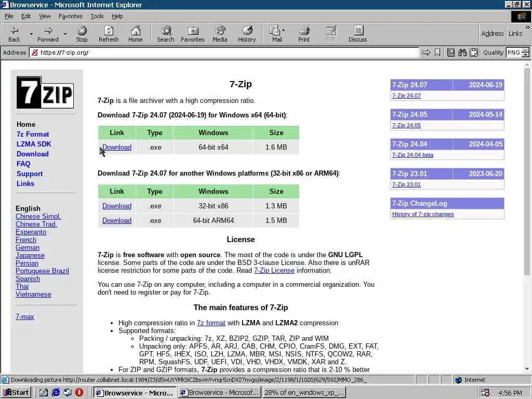Open the Discuss toolbar button
This screenshot has height=399, width=532.
[357, 34]
